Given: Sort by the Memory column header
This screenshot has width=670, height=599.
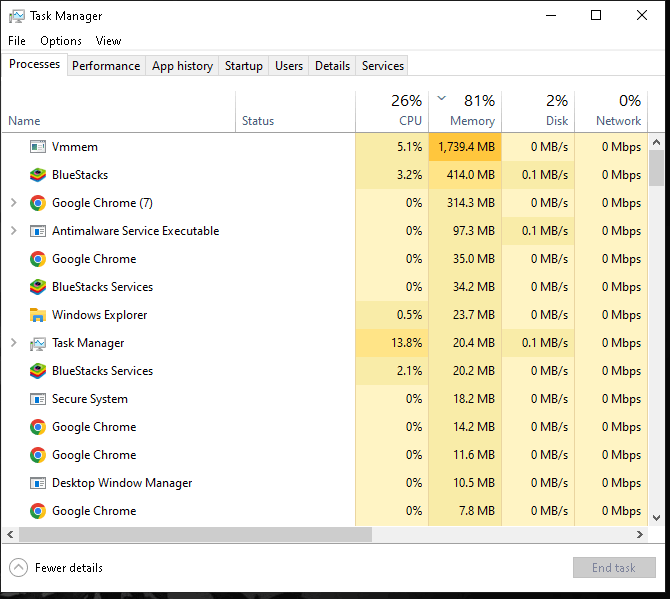Looking at the screenshot, I should 465,112.
